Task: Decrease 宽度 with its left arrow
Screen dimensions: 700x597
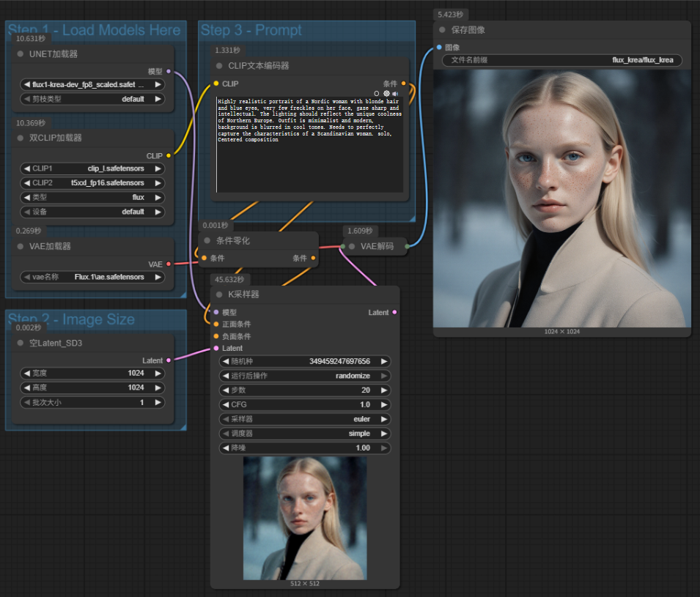Action: tap(26, 373)
